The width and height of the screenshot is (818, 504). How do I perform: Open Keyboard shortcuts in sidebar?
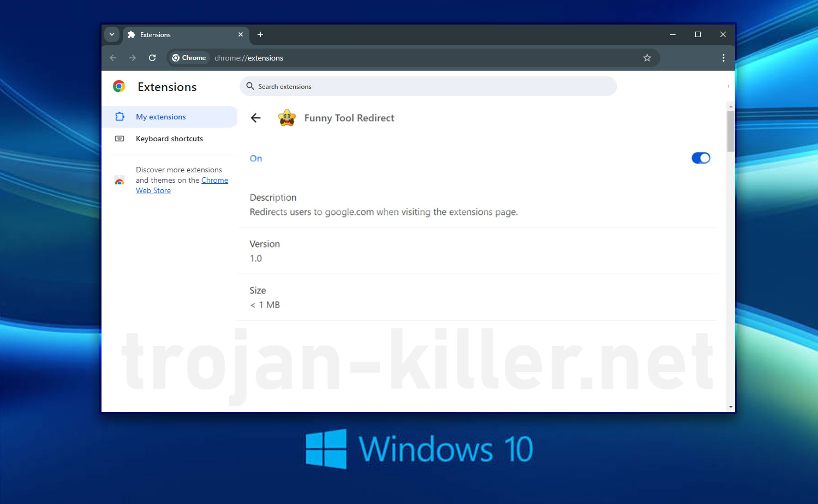click(x=170, y=139)
